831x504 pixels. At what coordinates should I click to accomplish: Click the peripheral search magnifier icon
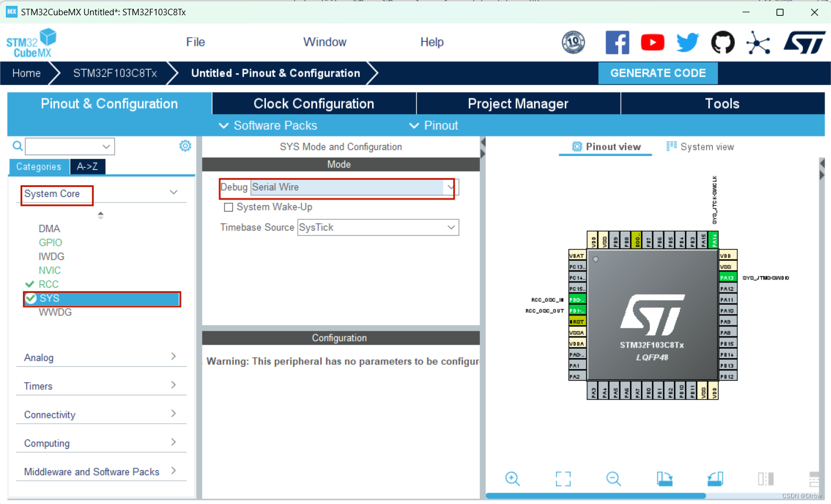click(x=18, y=146)
